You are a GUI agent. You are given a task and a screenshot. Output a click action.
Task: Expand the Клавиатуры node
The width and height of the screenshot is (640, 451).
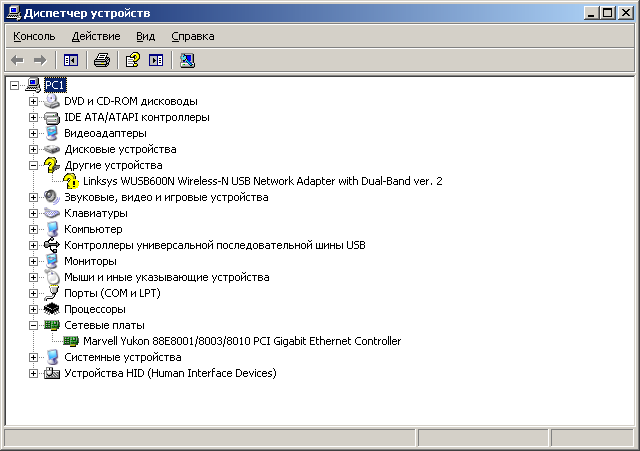(33, 213)
